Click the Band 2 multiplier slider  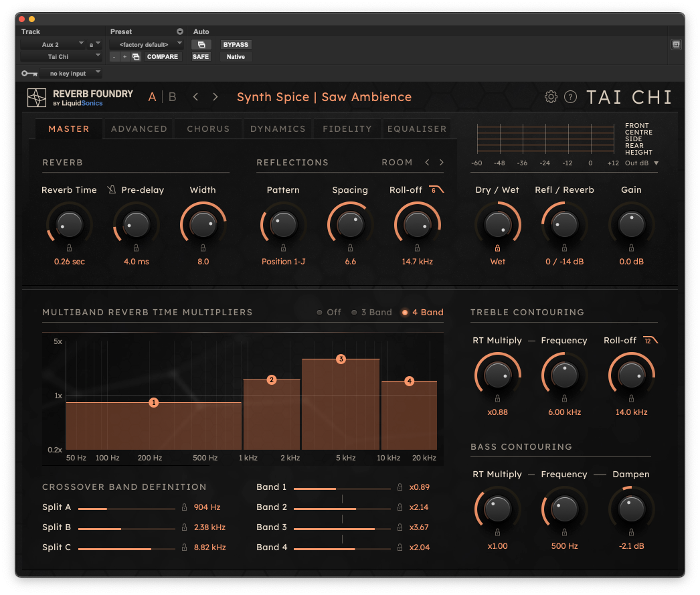click(342, 509)
